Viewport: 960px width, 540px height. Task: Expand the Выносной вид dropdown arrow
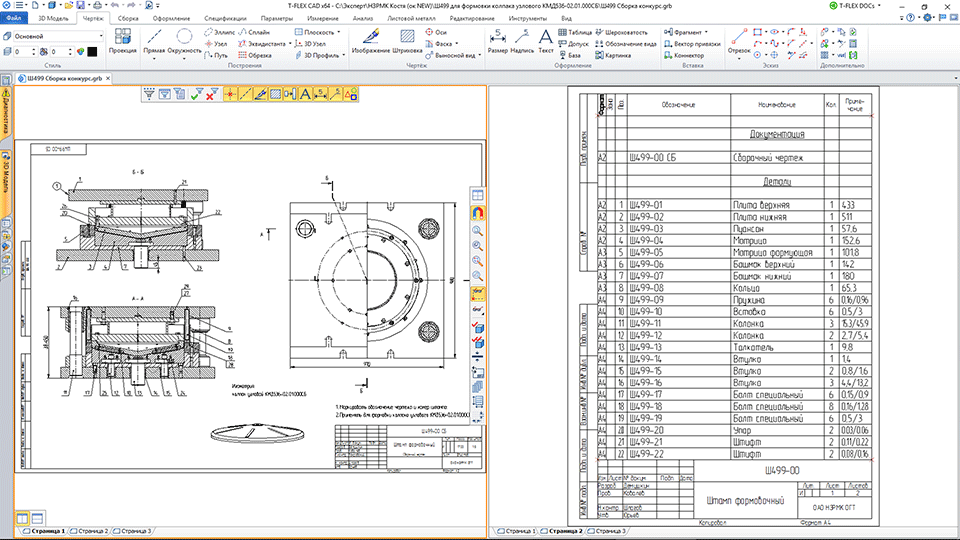click(479, 55)
